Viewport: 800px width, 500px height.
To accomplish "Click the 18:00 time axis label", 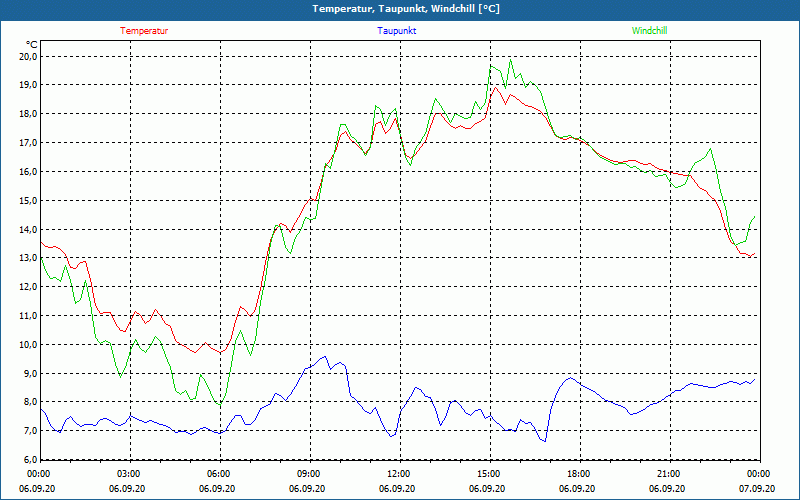I will click(580, 474).
